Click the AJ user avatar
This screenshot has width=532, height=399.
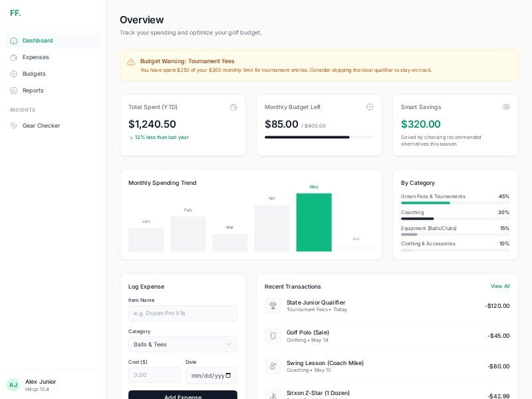coord(13,385)
